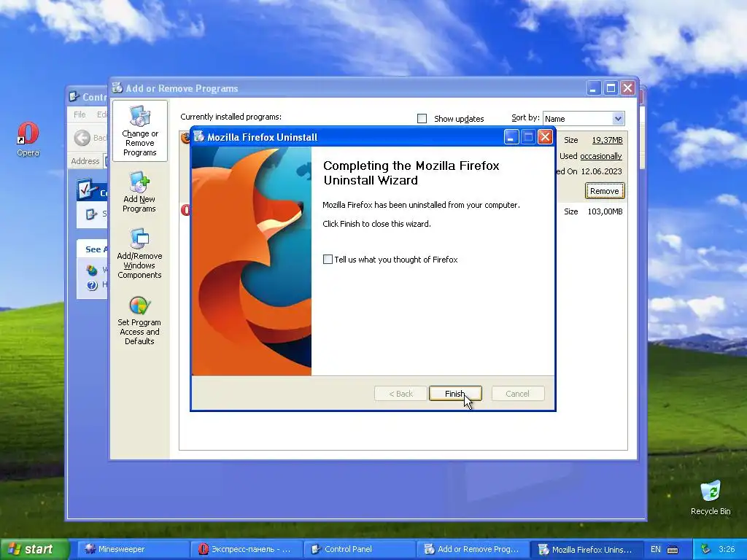
Task: Select Mozilla Firefox Uninstall taskbar button
Action: tap(586, 549)
